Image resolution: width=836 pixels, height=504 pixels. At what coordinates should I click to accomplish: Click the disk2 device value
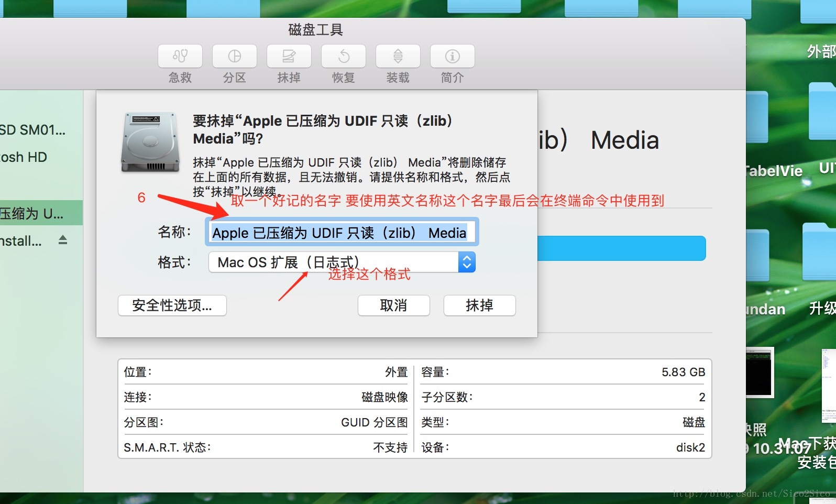[x=690, y=447]
